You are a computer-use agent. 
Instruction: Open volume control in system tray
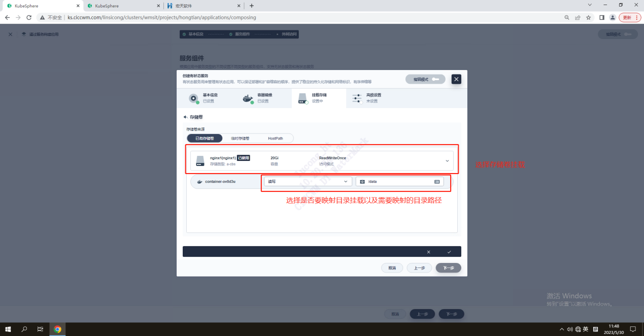point(570,329)
